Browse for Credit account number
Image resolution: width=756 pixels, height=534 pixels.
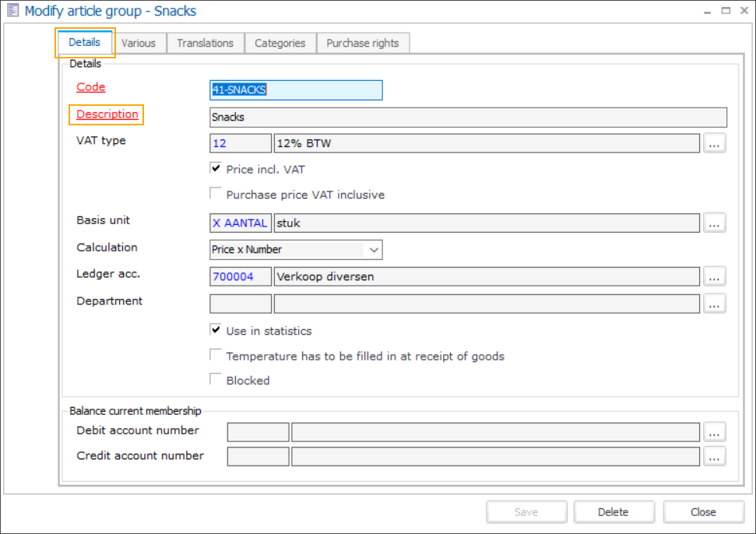click(x=715, y=457)
